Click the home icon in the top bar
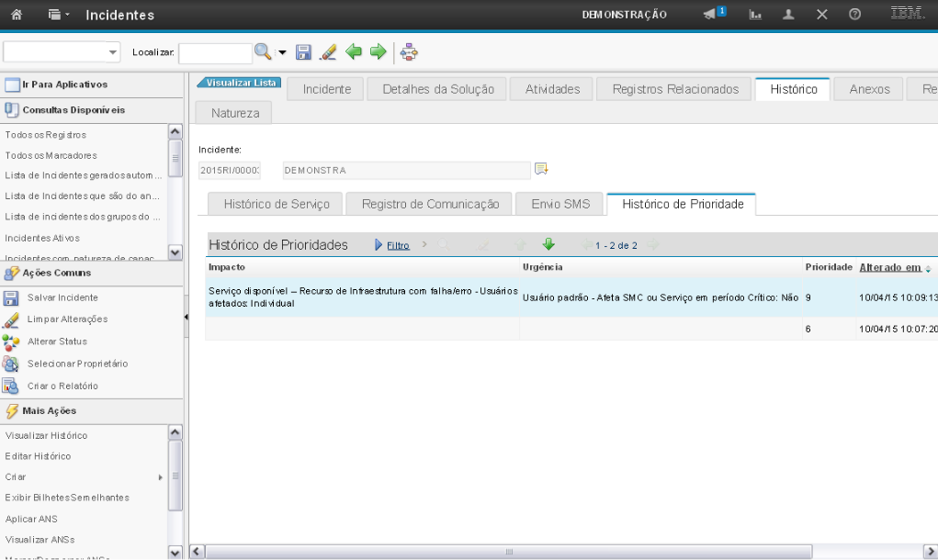The image size is (938, 560). click(16, 15)
